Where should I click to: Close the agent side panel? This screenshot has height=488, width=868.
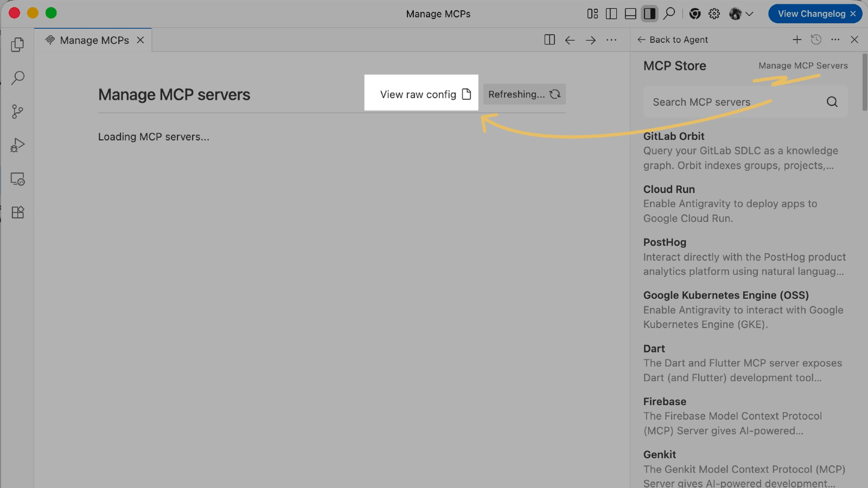(854, 40)
